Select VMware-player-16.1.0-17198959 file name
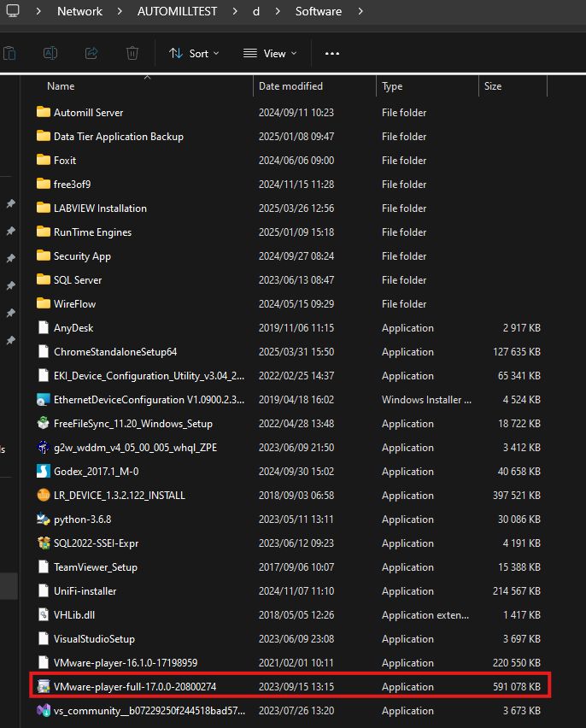Viewport: 586px width, 728px height. pyautogui.click(x=126, y=663)
